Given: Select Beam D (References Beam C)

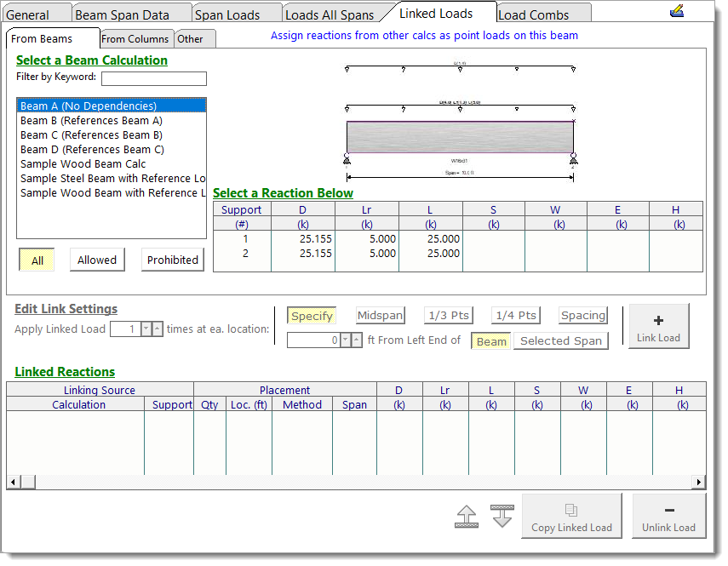Looking at the screenshot, I should click(112, 150).
